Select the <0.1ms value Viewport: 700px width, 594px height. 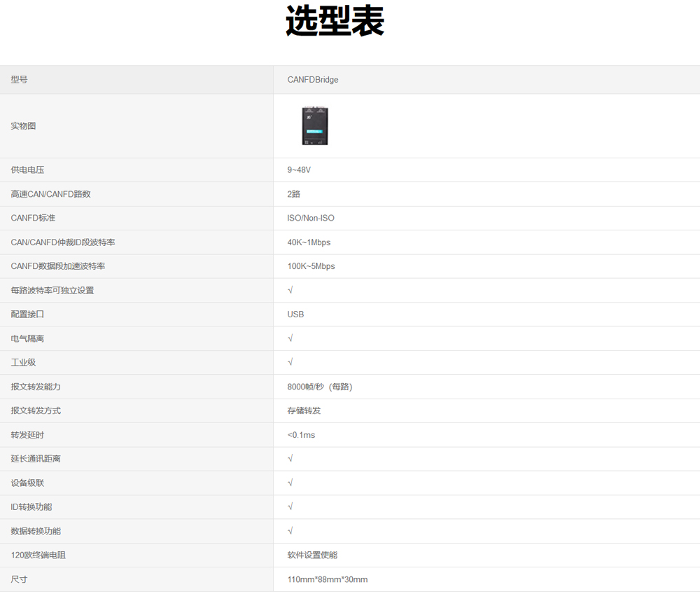coord(301,435)
